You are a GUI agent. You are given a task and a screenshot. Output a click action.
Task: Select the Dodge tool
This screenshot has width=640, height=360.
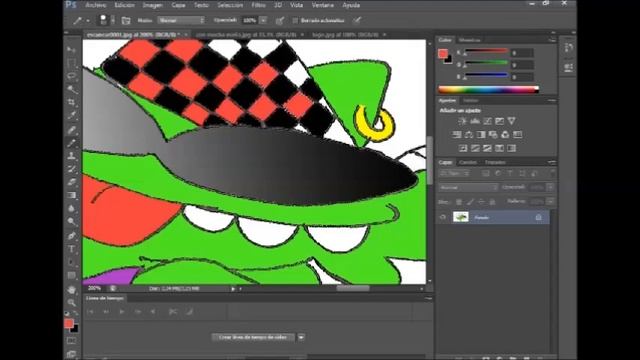(x=71, y=221)
